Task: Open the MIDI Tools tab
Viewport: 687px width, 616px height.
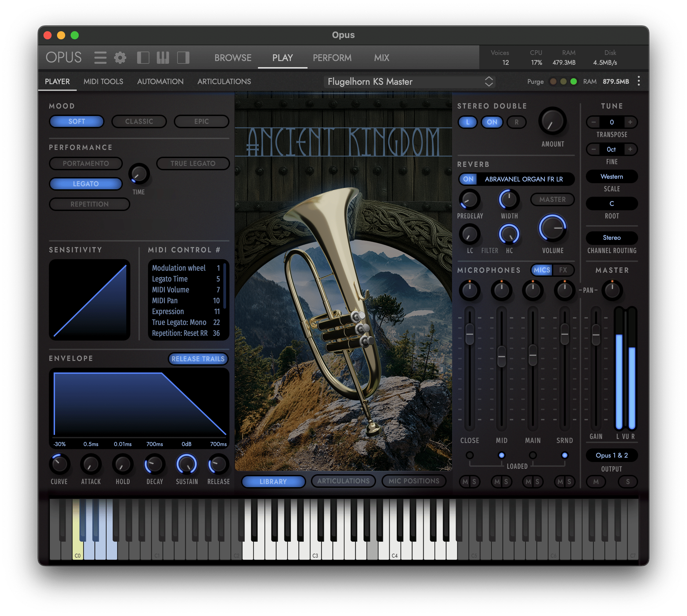Action: tap(103, 81)
